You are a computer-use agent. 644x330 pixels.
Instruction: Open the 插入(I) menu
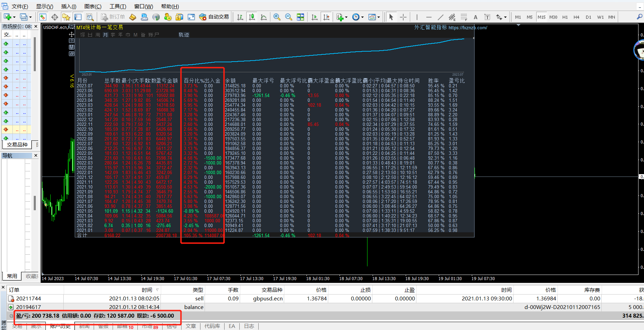(x=69, y=7)
